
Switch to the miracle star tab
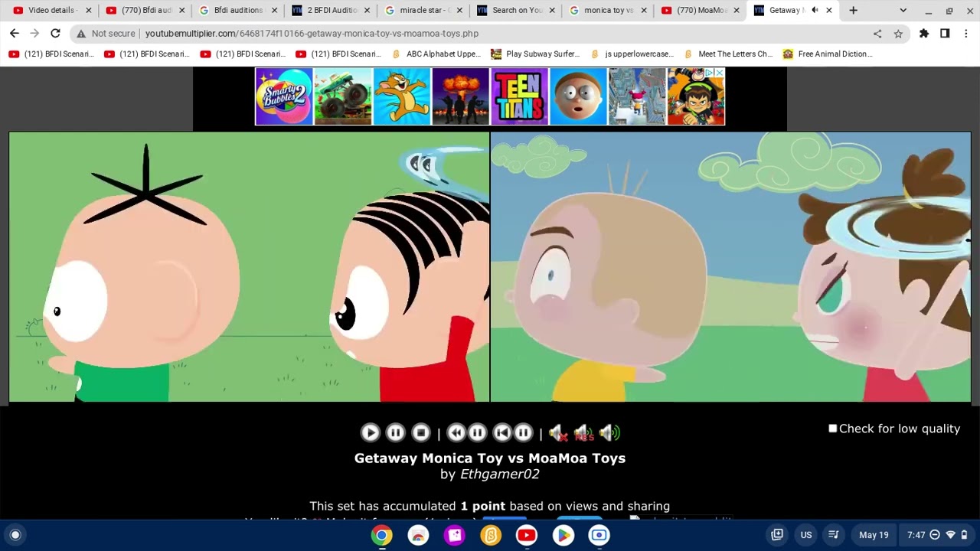(x=424, y=11)
